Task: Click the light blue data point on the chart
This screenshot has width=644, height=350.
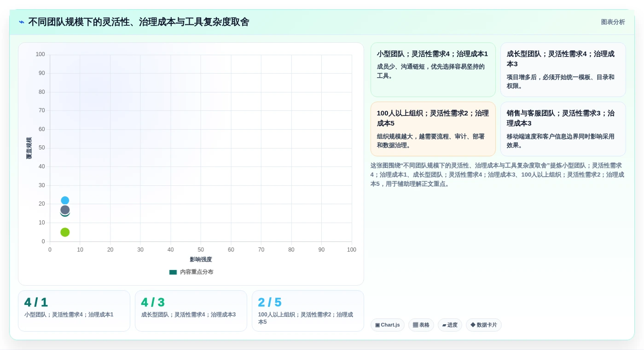Action: coord(65,201)
